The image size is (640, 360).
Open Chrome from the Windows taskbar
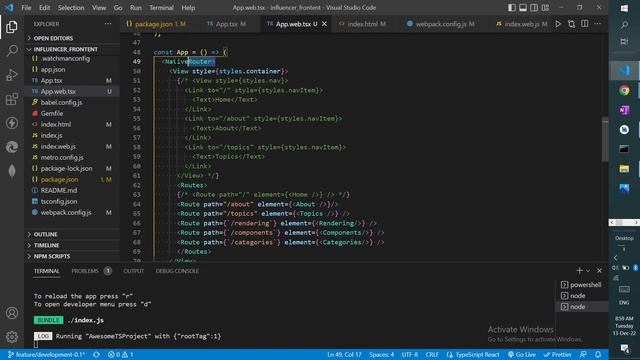point(624,90)
